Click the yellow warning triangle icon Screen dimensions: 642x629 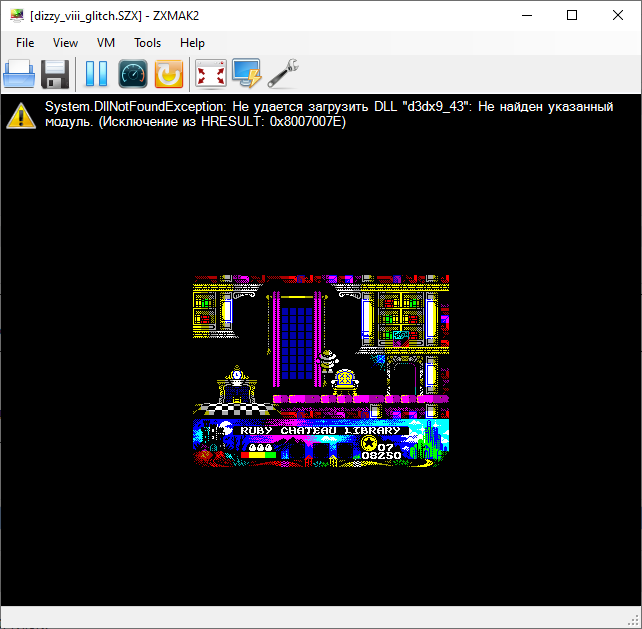[x=21, y=115]
